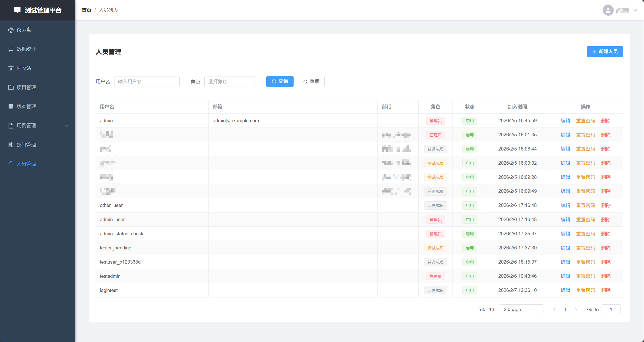Screen dimensions: 644x342
Task: Click the department management building icon
Action: pos(11,145)
